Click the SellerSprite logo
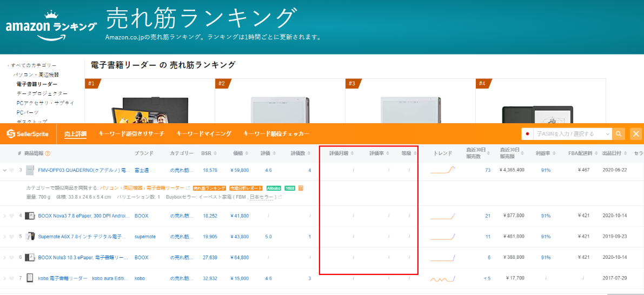The width and height of the screenshot is (644, 295). click(x=28, y=134)
